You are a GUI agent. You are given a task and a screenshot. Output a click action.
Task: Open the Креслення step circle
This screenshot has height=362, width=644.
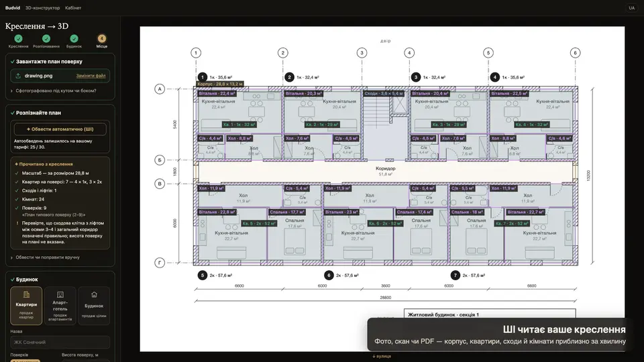18,39
